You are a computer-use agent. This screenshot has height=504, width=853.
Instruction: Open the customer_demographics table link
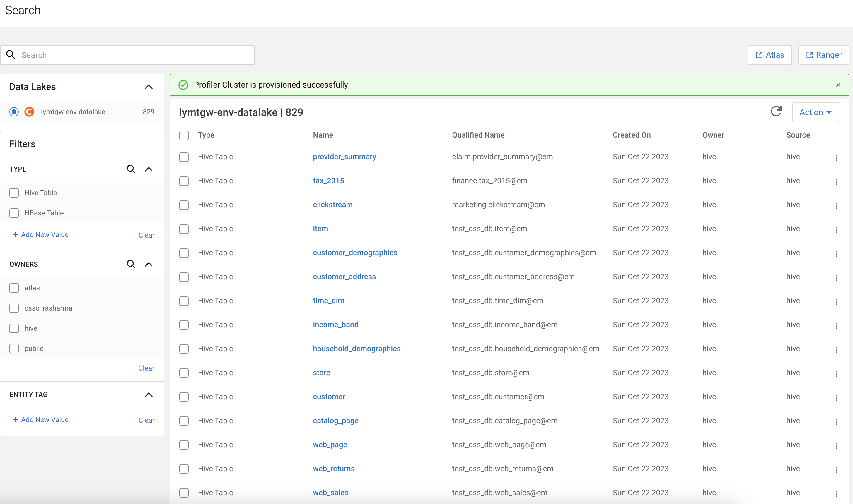355,253
